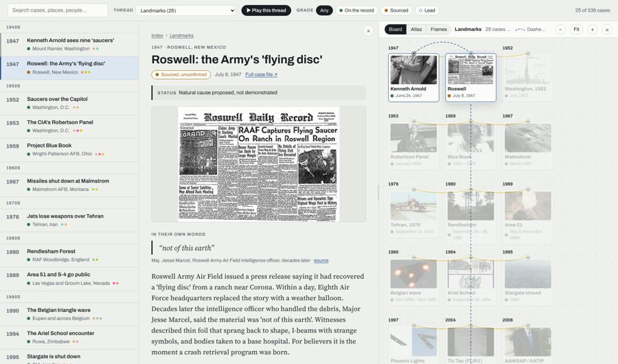Viewport: 618px width, 364px height.
Task: Select the Any grade filter
Action: click(324, 11)
